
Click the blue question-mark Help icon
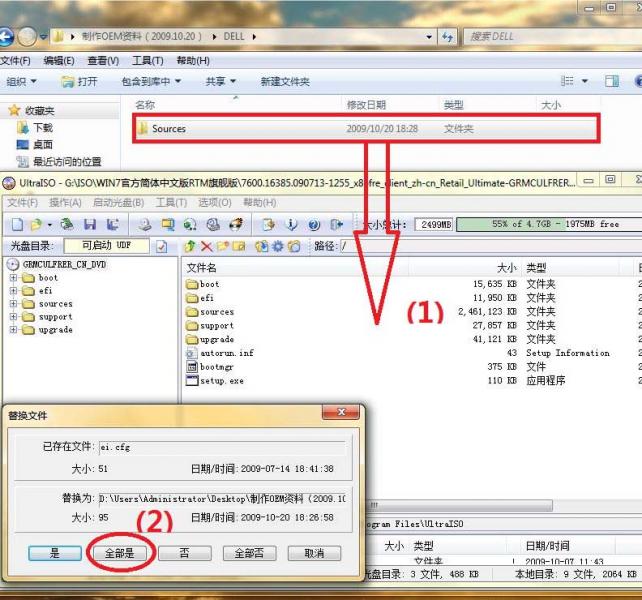[x=314, y=224]
